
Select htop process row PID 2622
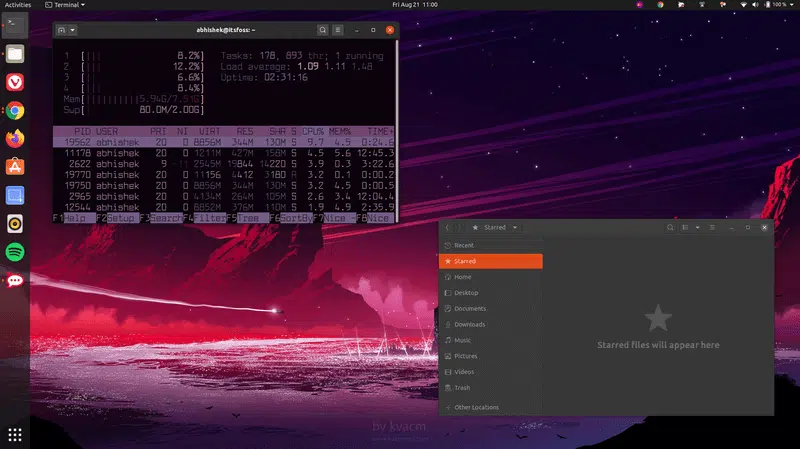click(x=224, y=164)
